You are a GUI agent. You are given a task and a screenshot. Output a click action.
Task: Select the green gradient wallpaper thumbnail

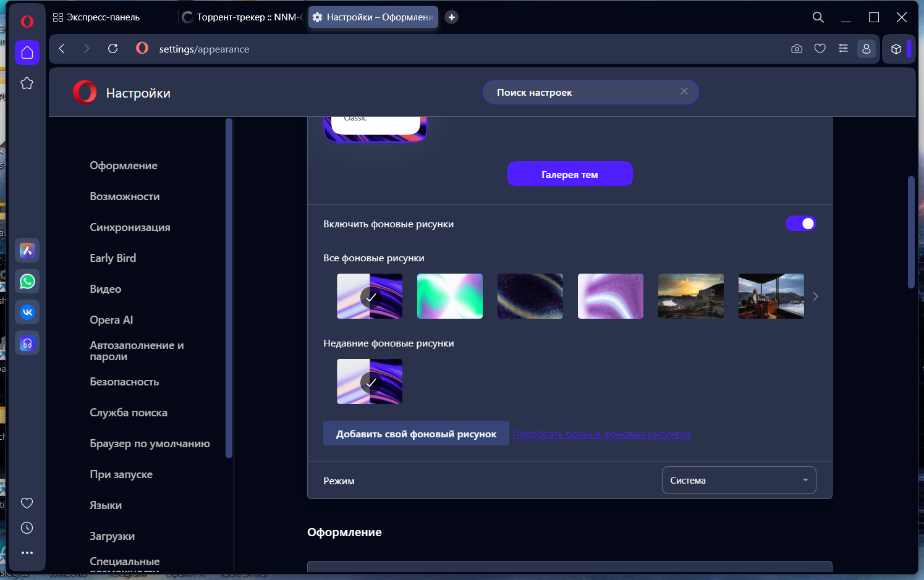(450, 296)
